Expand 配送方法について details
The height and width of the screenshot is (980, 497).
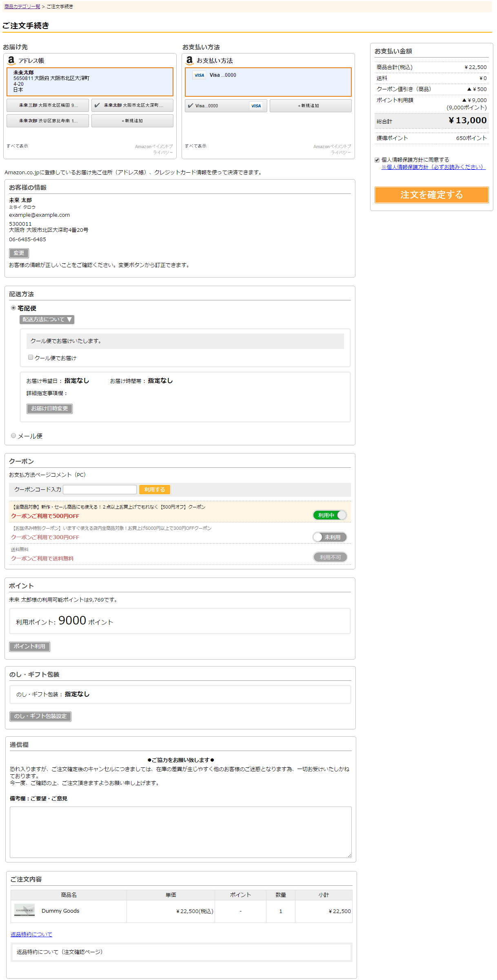pos(47,320)
